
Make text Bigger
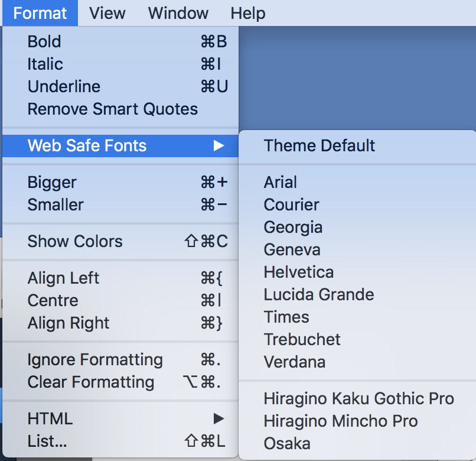click(120, 183)
